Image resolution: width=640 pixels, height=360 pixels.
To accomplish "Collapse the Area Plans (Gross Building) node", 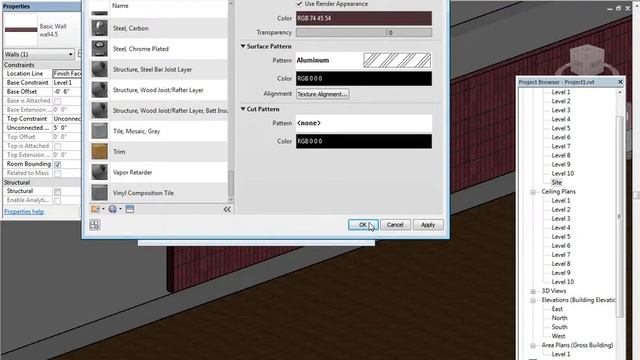I will (533, 346).
